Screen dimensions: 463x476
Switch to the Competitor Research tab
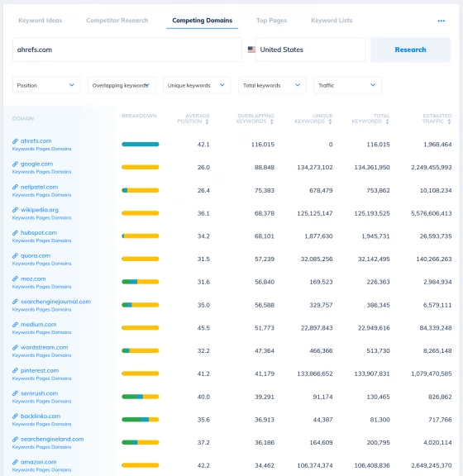pos(117,21)
